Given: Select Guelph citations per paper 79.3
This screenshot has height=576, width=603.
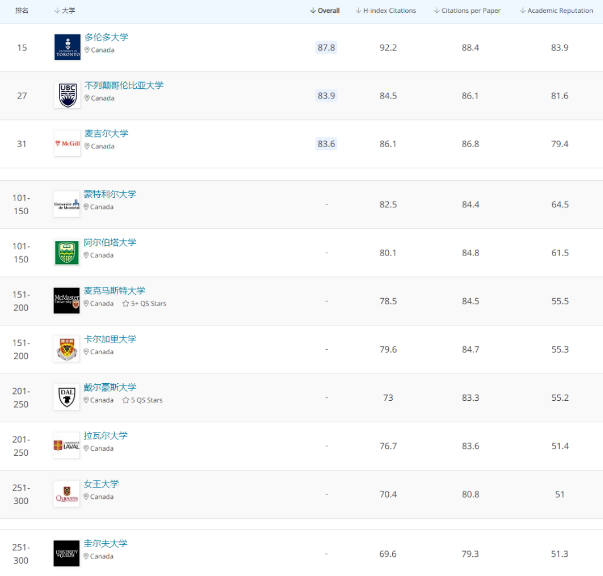Looking at the screenshot, I should pos(470,554).
